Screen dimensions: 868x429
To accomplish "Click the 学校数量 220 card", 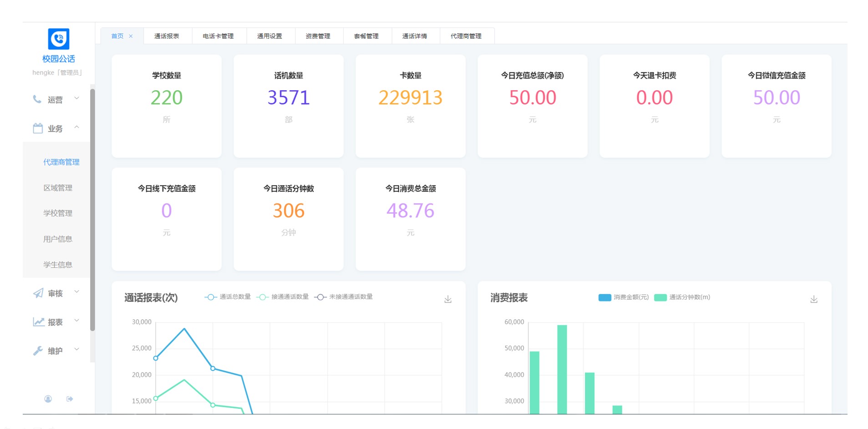I will point(167,106).
